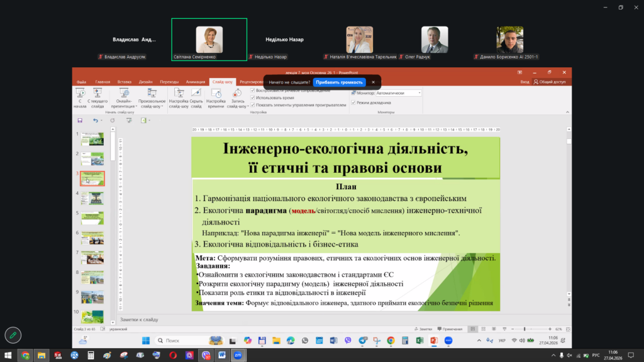Toggle the Использовать время checkbox
This screenshot has width=644, height=362.
tap(253, 98)
